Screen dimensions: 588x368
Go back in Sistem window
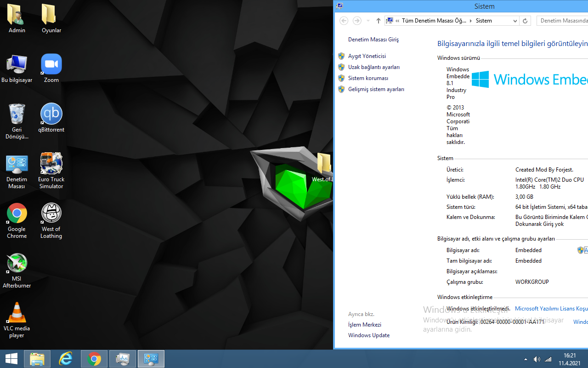tap(344, 21)
